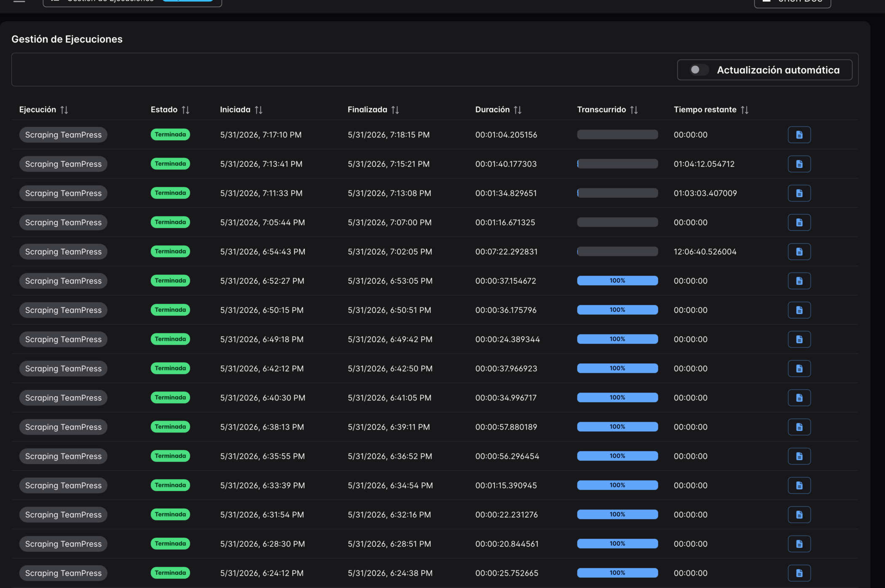Click the Terminada badge in the 7:13:41 PM row
885x588 pixels.
(170, 164)
